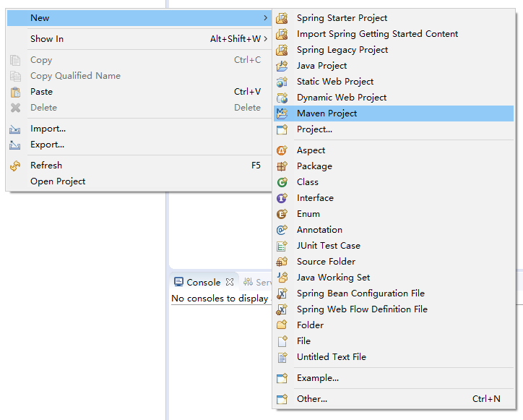Click the Folder icon in New submenu
This screenshot has height=420, width=523.
(282, 325)
